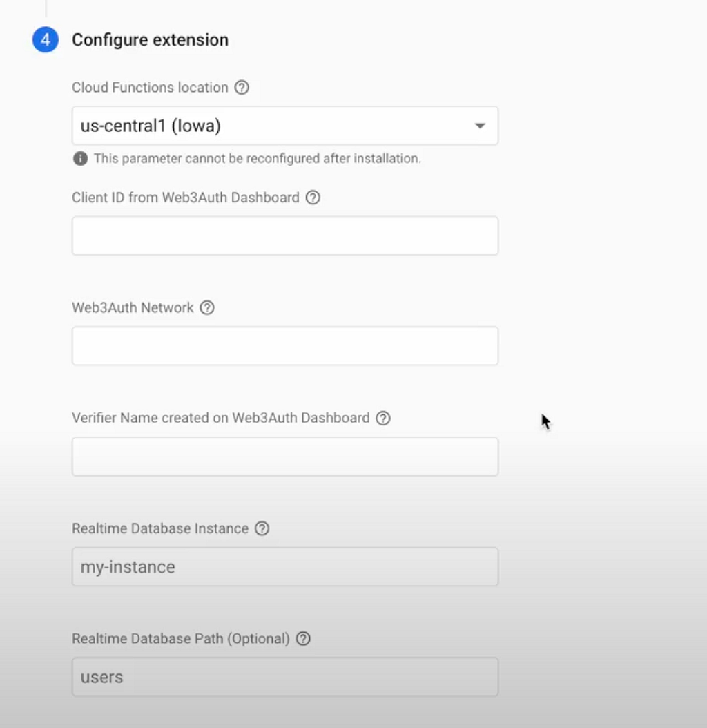Image resolution: width=707 pixels, height=728 pixels.
Task: Open help for Realtime Database Path (Optional)
Action: 303,638
